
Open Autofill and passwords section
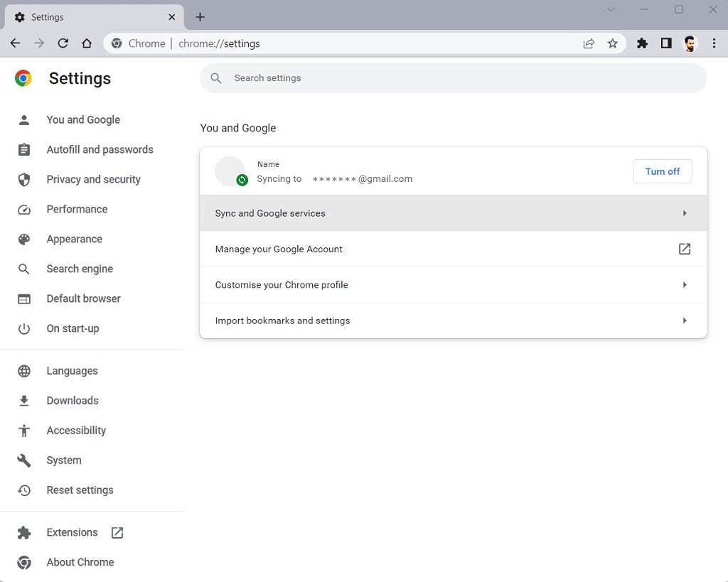(100, 149)
